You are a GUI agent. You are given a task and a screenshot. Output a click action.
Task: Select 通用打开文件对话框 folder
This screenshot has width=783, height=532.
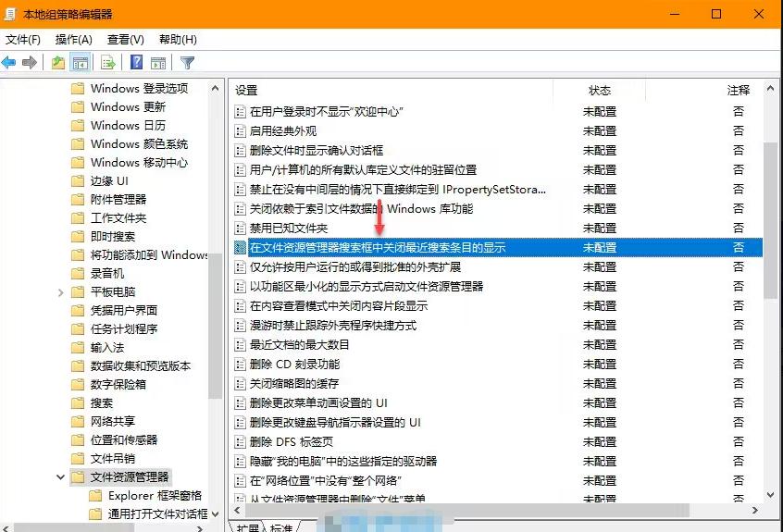[x=157, y=514]
